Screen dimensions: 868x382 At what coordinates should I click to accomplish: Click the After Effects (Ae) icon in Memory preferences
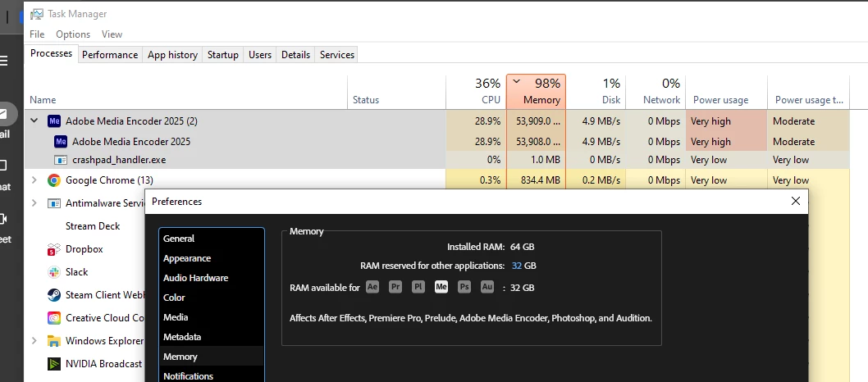coord(372,288)
